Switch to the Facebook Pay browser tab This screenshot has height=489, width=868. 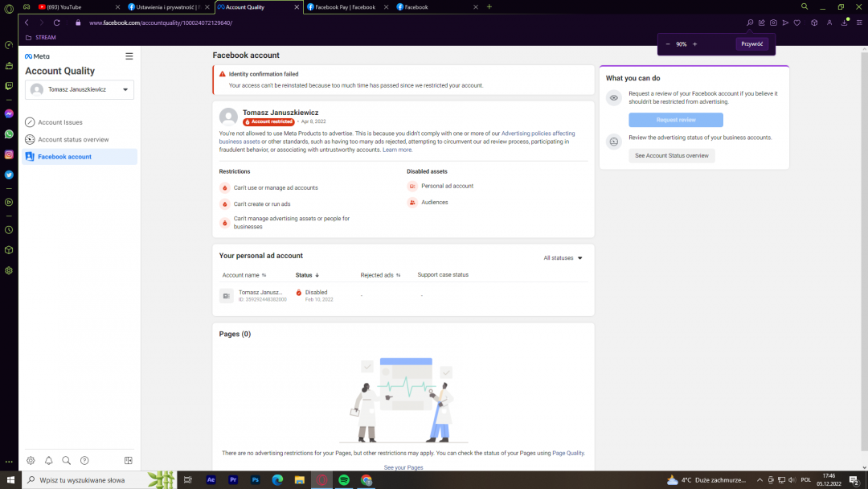(x=345, y=7)
